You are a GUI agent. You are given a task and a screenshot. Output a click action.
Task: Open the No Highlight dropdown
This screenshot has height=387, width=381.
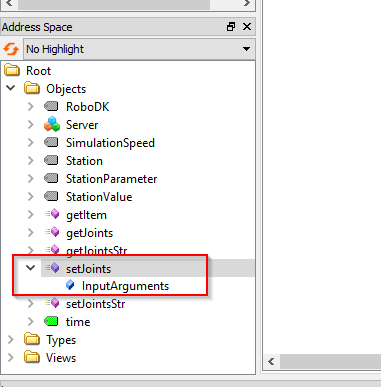(139, 49)
